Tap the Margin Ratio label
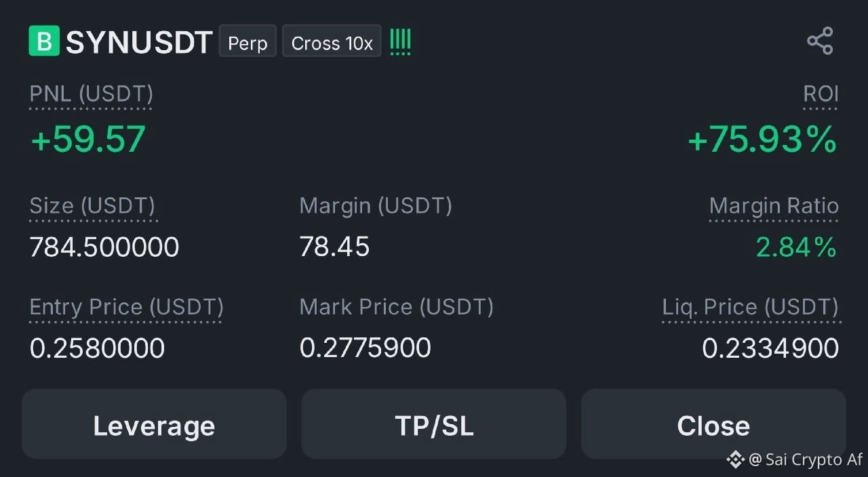 pos(774,206)
